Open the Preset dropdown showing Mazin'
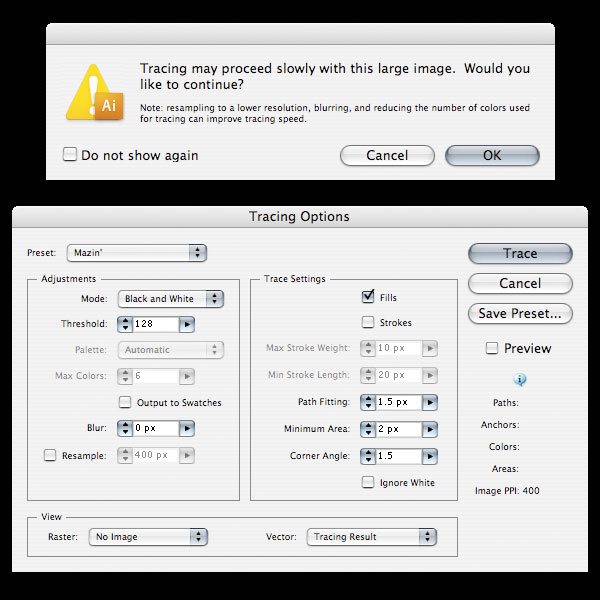Screen dimensions: 600x600 [x=137, y=253]
